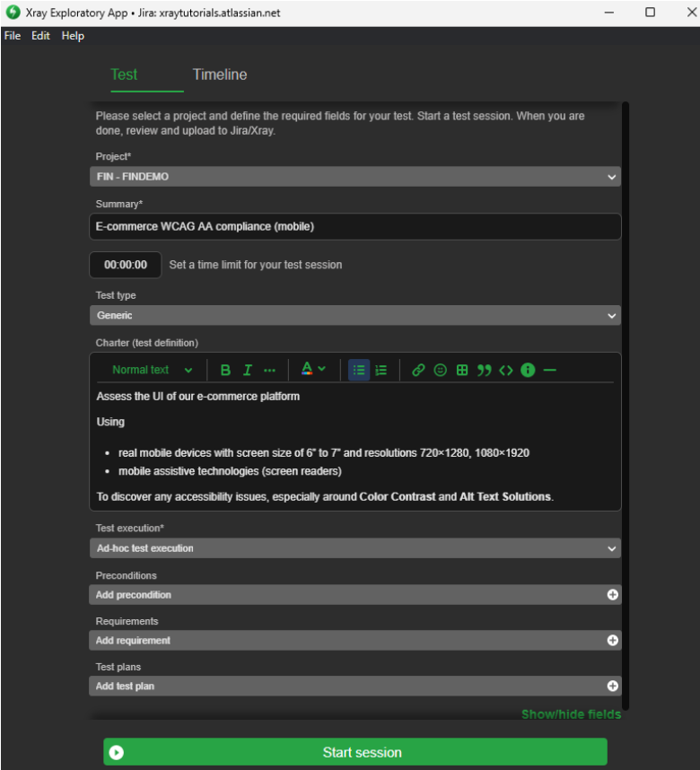Screen dimensions: 700x770
Task: Insert a table in the charter
Action: click(462, 370)
